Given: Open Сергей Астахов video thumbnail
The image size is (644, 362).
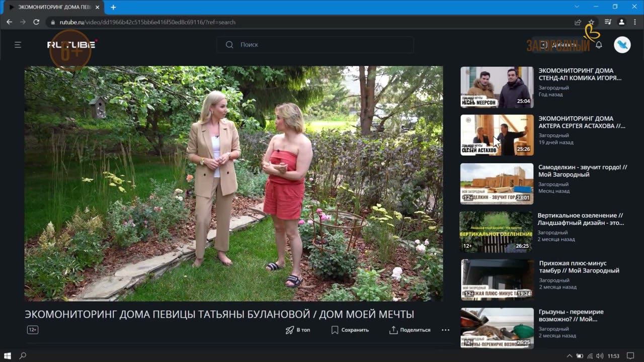Looking at the screenshot, I should click(497, 135).
